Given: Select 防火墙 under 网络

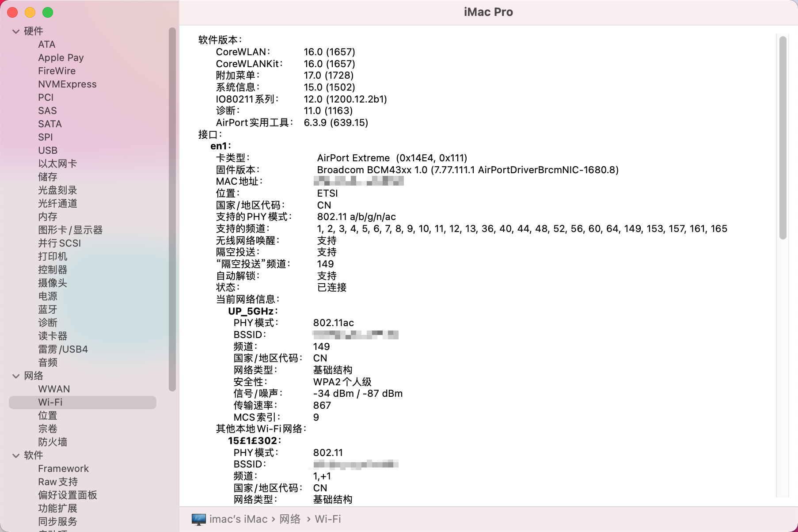Looking at the screenshot, I should 53,442.
